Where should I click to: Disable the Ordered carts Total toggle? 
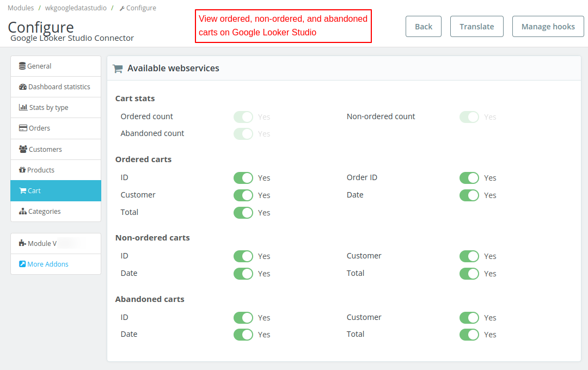click(243, 213)
